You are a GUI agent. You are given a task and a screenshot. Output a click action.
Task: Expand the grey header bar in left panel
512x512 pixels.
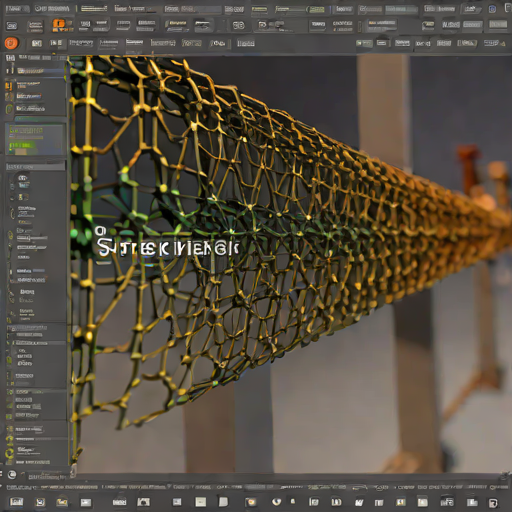(x=35, y=166)
